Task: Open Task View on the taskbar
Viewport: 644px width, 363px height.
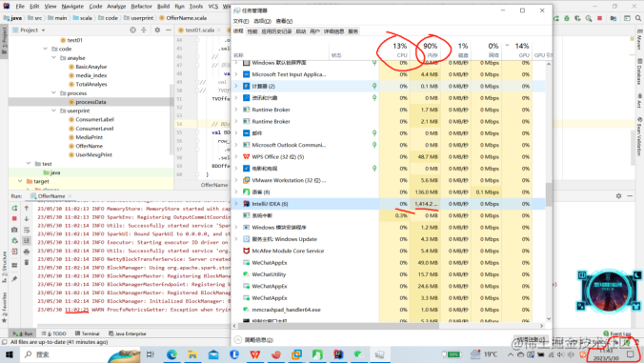Action: pos(151,354)
